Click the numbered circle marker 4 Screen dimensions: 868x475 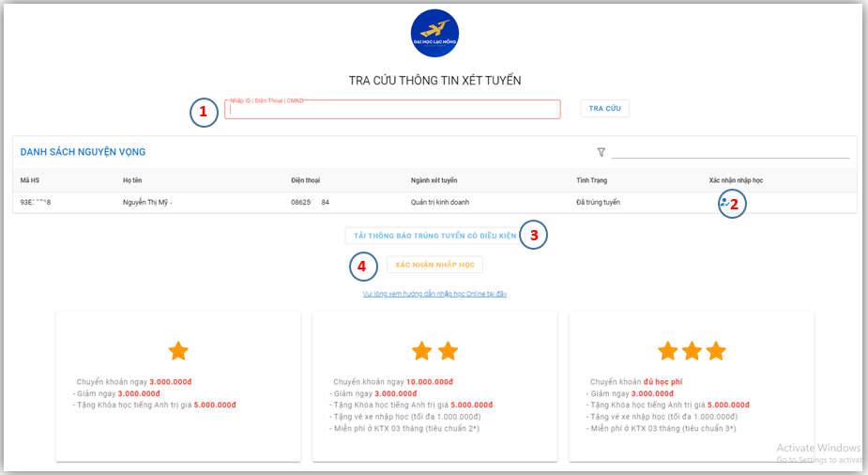(364, 267)
